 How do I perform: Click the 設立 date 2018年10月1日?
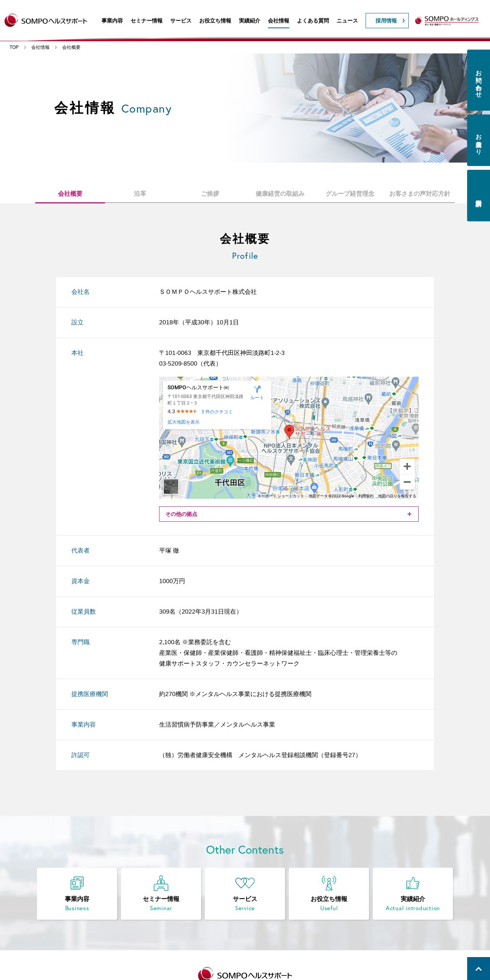(199, 322)
